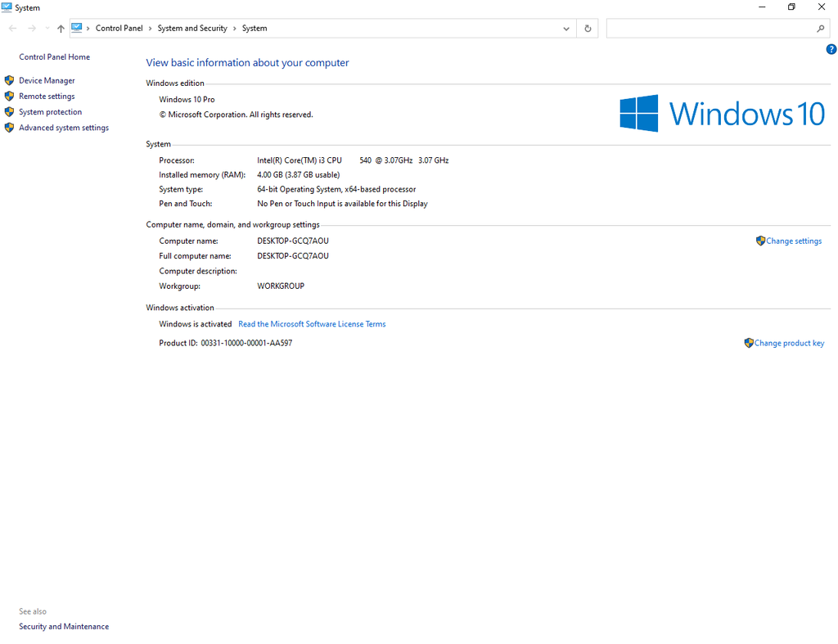Click the Full computer name value
The width and height of the screenshot is (838, 644).
[x=293, y=256]
